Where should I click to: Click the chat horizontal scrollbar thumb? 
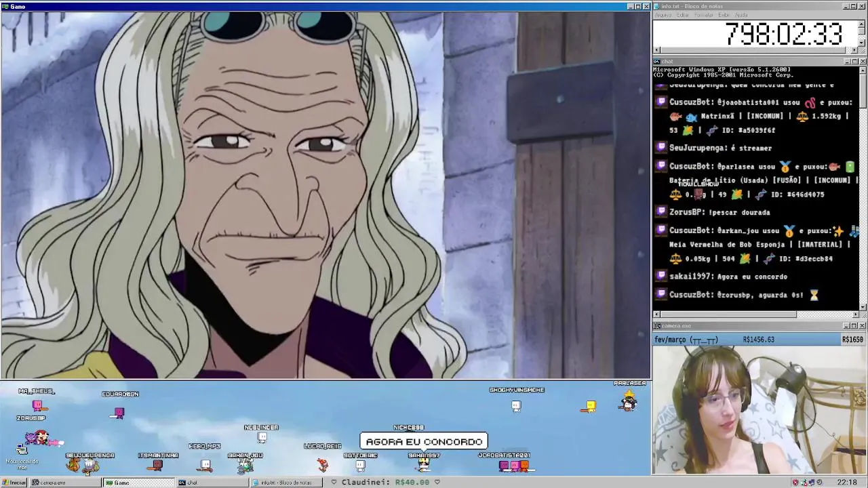click(728, 314)
